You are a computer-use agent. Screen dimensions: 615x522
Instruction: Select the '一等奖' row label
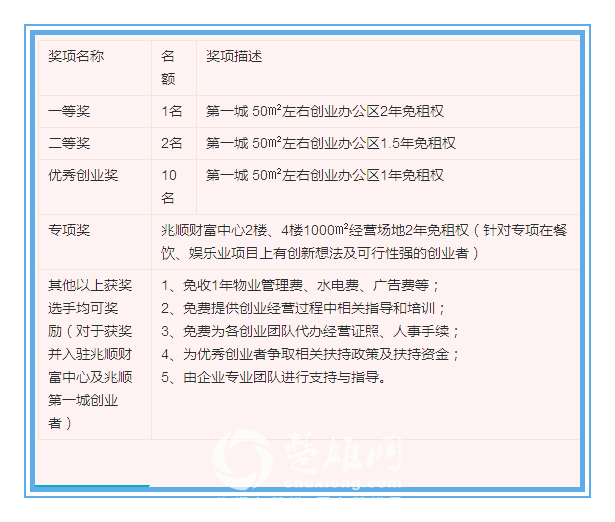tap(69, 111)
